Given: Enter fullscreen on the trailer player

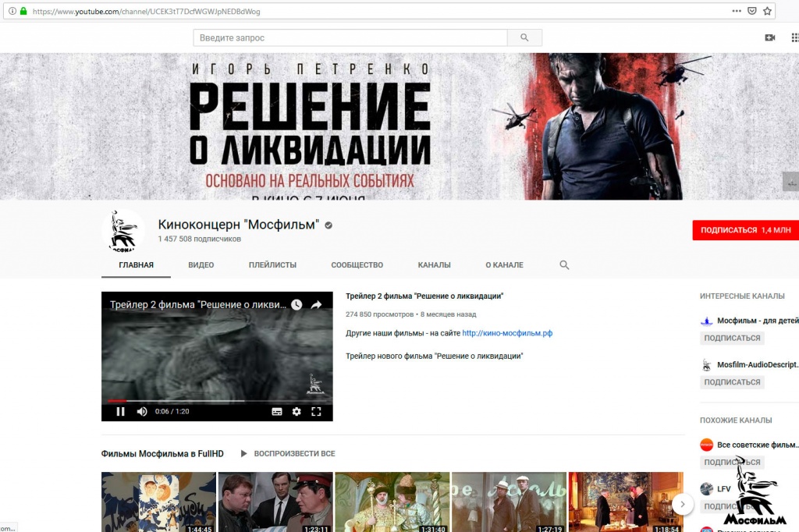Looking at the screenshot, I should [x=316, y=411].
